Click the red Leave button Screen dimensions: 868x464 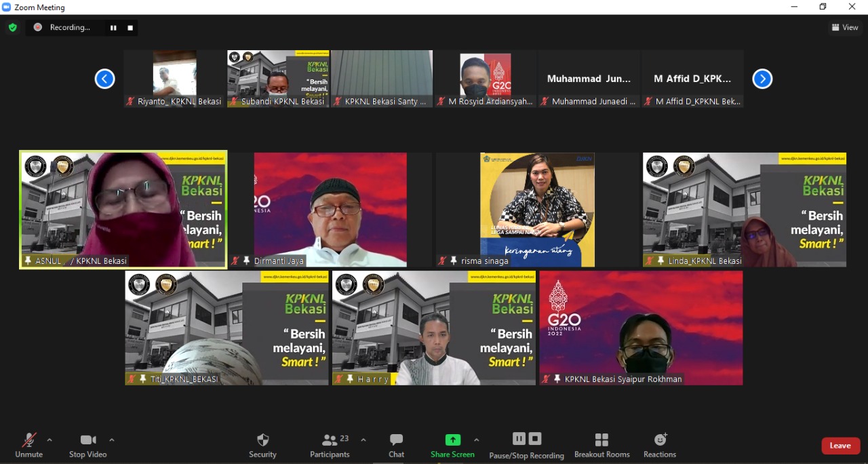840,446
